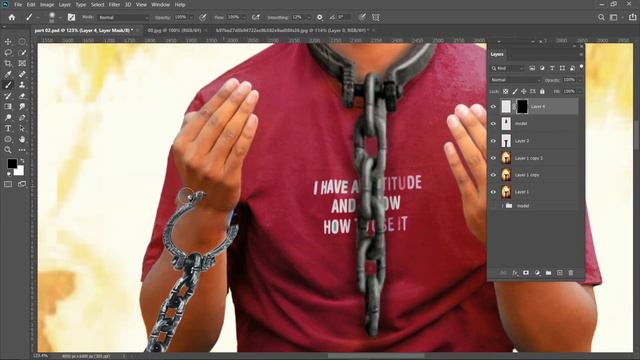Toggle pressure for size icon
The height and width of the screenshot is (360, 640).
coord(362,17)
